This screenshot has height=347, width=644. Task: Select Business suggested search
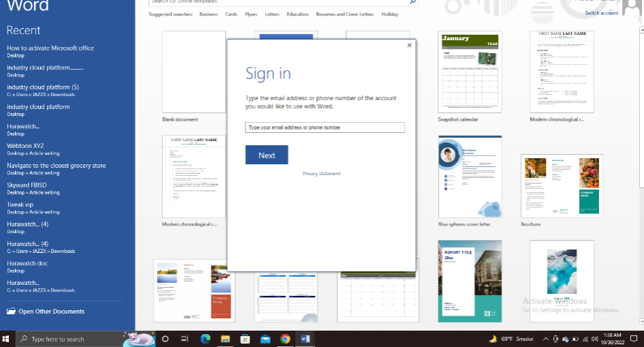pyautogui.click(x=209, y=14)
